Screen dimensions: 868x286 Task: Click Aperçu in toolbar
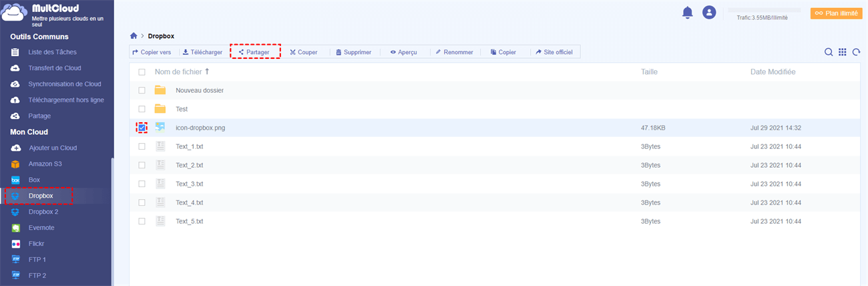[403, 52]
